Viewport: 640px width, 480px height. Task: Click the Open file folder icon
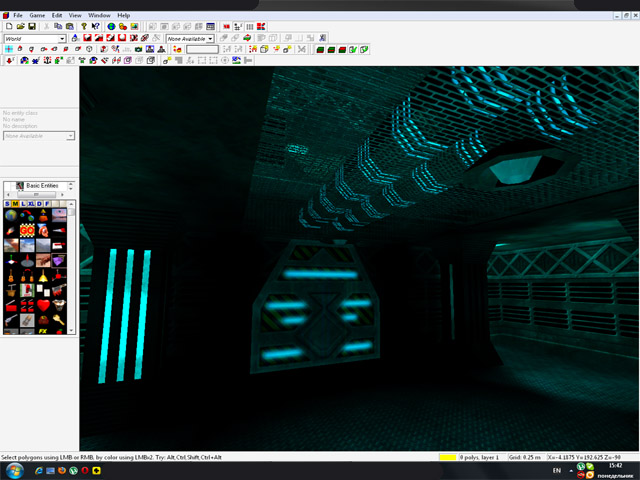pos(20,26)
